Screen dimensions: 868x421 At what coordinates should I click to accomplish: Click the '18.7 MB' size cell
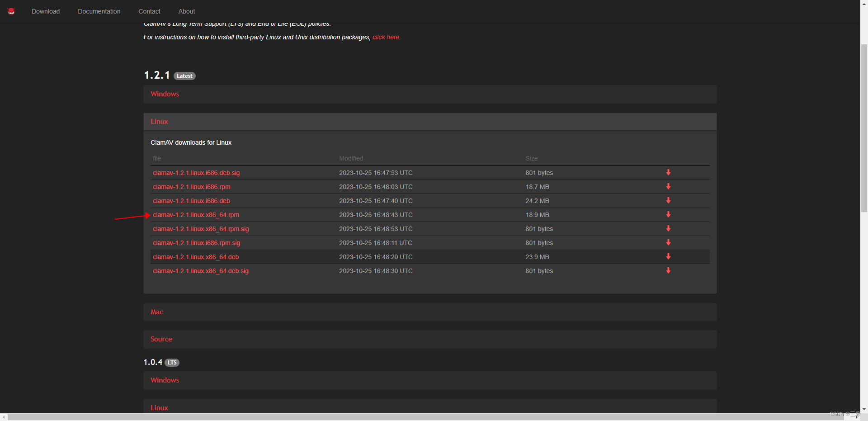[x=537, y=187]
